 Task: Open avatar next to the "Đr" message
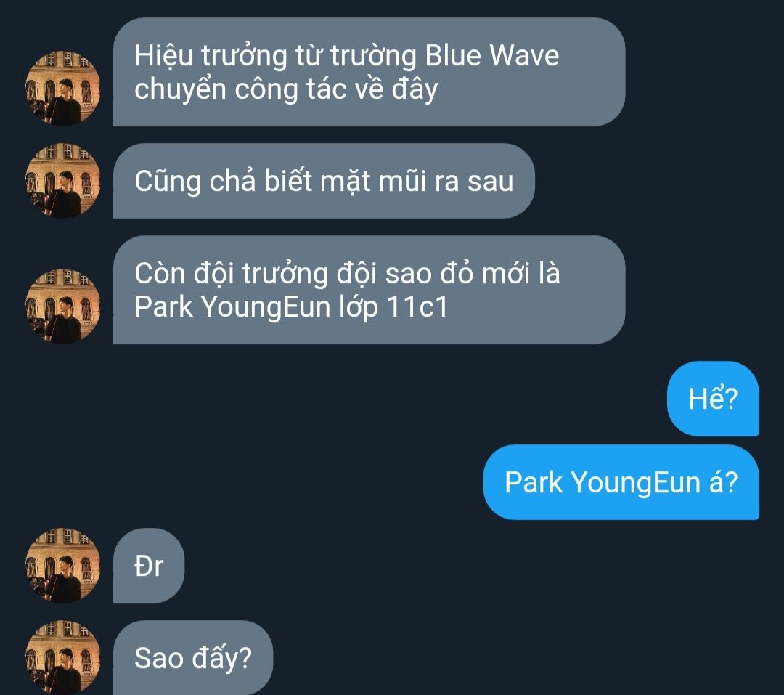[x=62, y=566]
